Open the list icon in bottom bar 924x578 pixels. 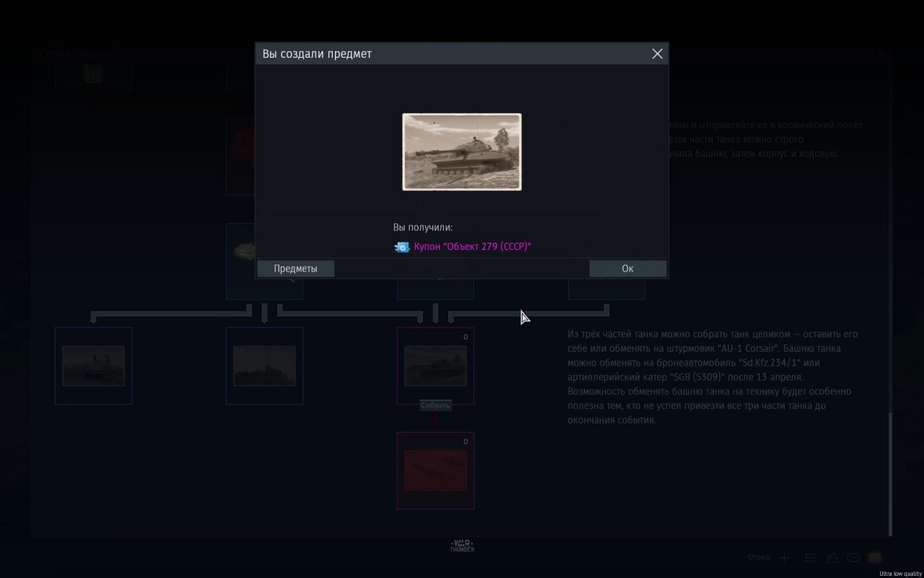(x=811, y=558)
